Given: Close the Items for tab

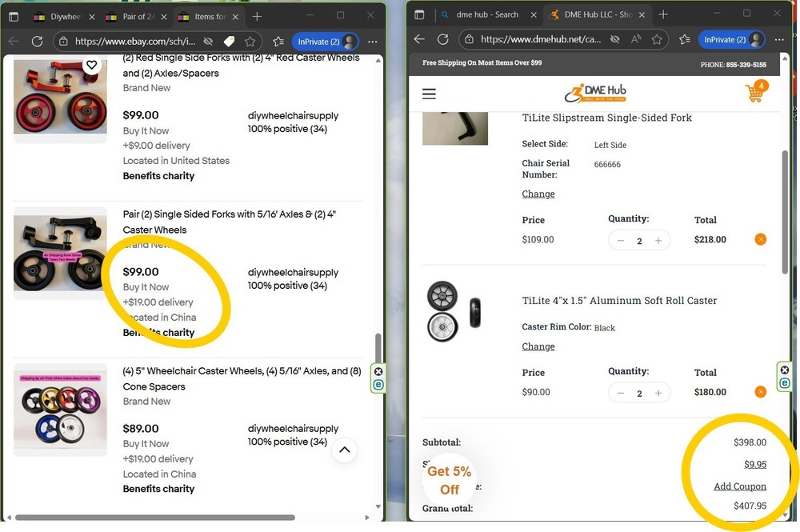Looking at the screenshot, I should coord(235,17).
